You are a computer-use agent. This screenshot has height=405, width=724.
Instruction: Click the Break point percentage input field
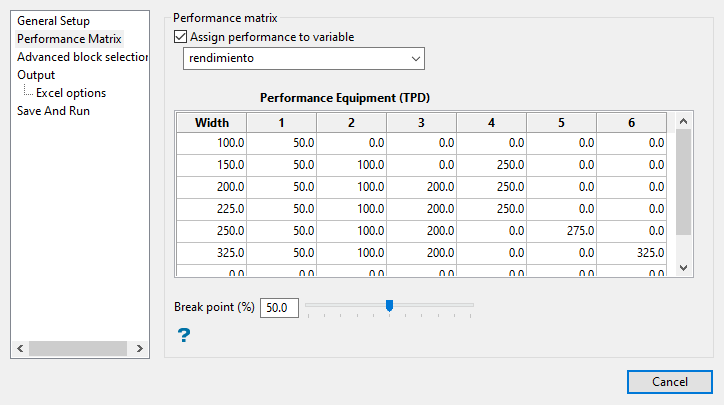pos(278,308)
